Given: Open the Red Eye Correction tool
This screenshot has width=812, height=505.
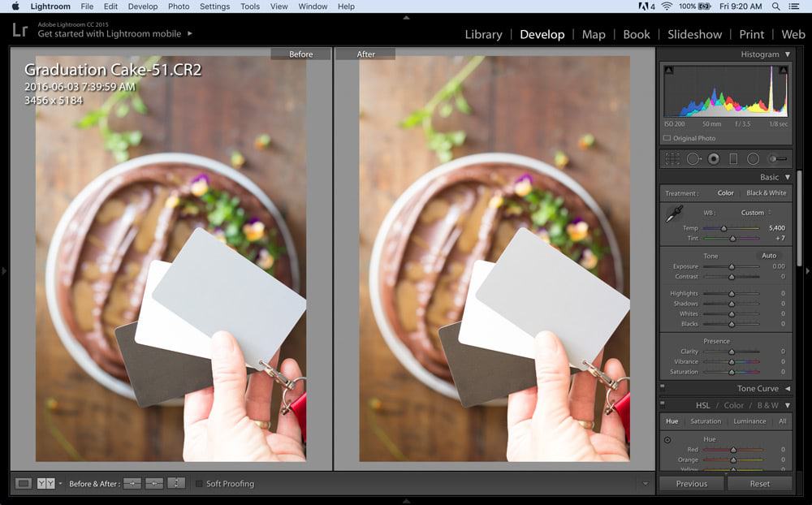Looking at the screenshot, I should click(713, 158).
